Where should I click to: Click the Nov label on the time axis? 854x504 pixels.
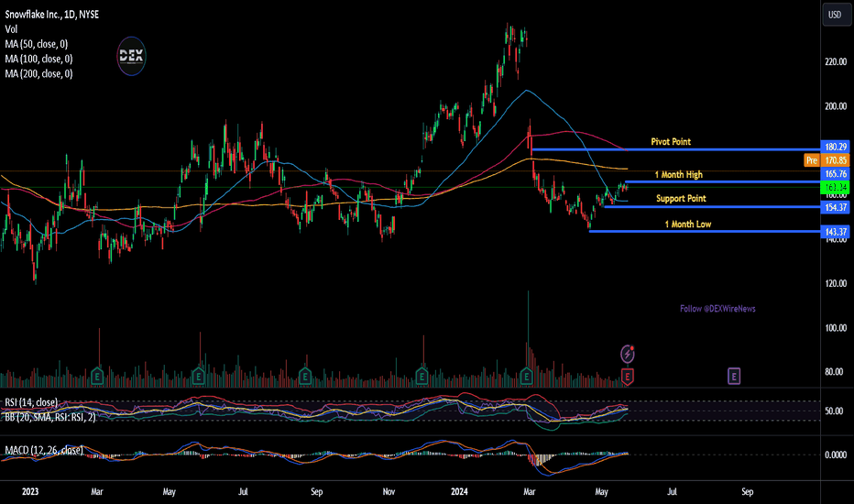[x=389, y=491]
